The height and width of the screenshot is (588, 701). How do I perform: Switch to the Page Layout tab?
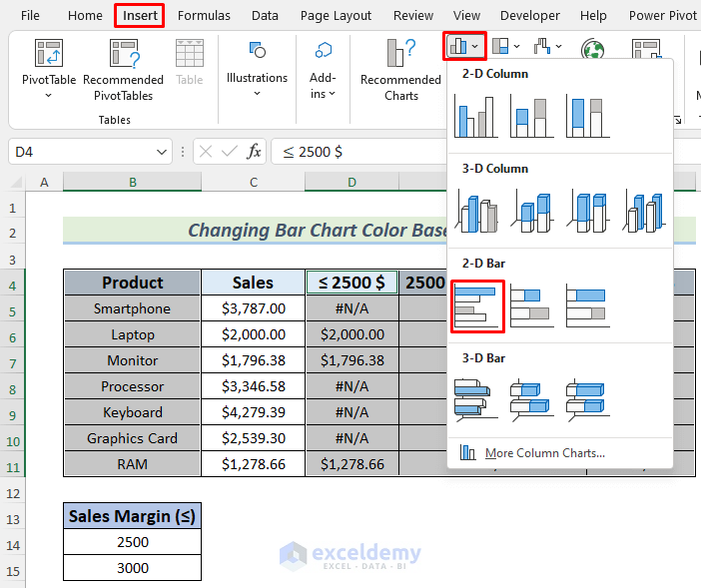[x=336, y=16]
